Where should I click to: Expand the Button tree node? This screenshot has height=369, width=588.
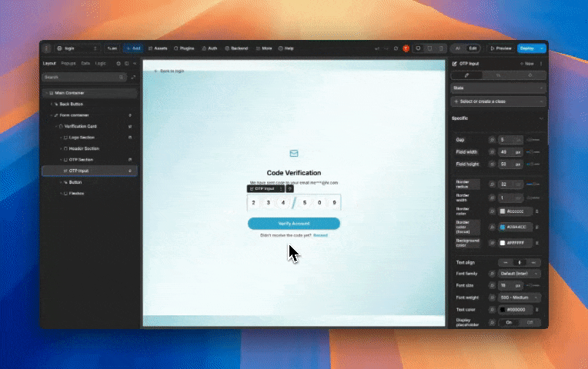click(x=61, y=182)
